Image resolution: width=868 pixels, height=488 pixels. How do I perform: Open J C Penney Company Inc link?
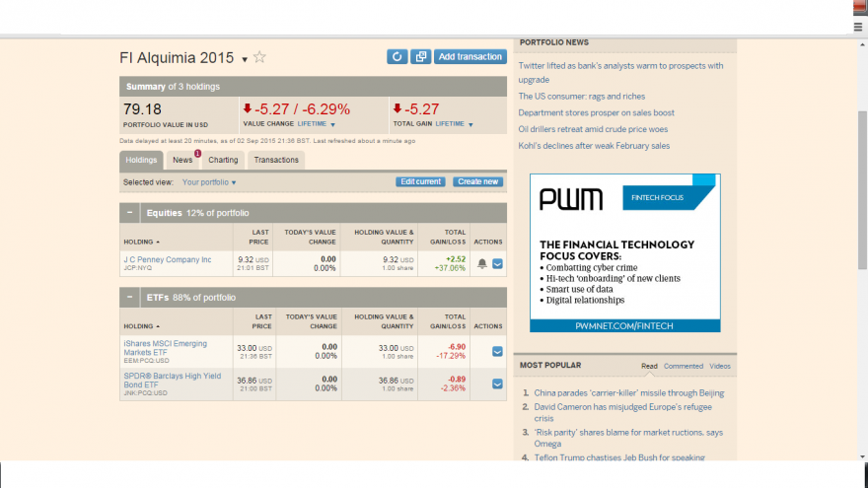click(167, 259)
